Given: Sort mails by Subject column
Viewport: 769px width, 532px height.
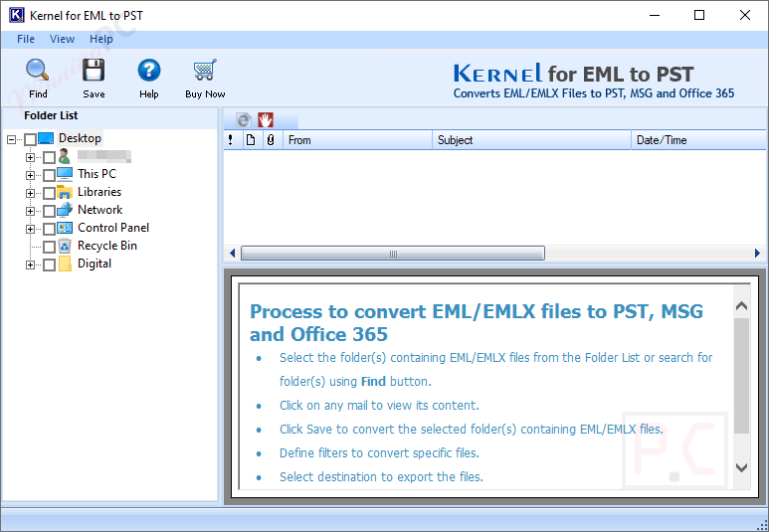Looking at the screenshot, I should pos(531,140).
